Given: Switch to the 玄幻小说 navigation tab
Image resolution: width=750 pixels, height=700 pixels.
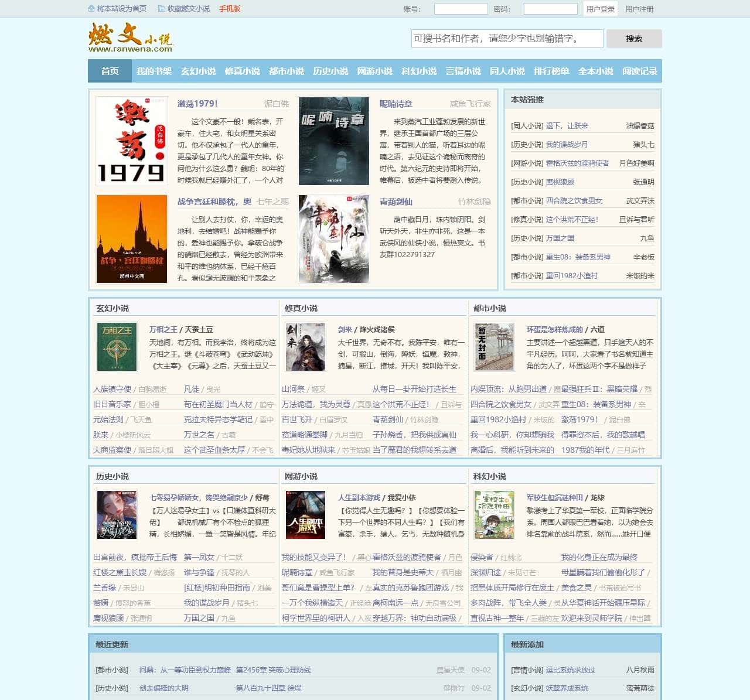Looking at the screenshot, I should pyautogui.click(x=197, y=71).
